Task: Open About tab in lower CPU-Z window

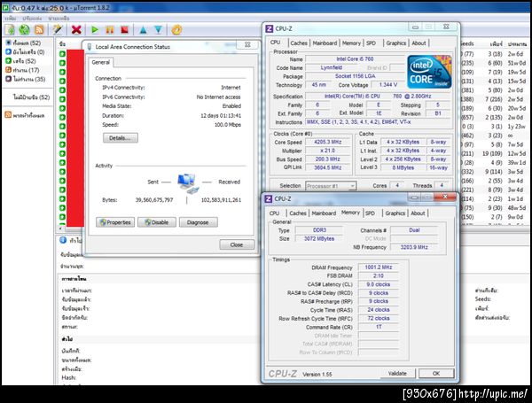Action: (x=418, y=213)
